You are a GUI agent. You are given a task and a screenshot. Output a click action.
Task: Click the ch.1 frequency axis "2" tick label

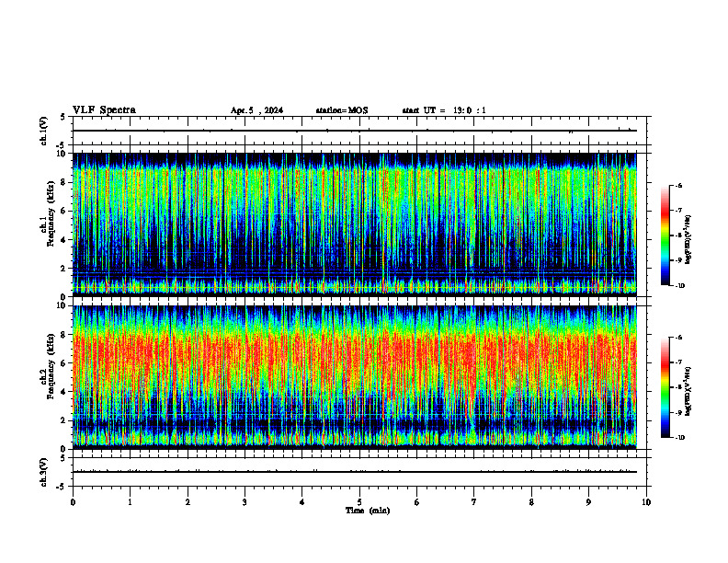[63, 269]
